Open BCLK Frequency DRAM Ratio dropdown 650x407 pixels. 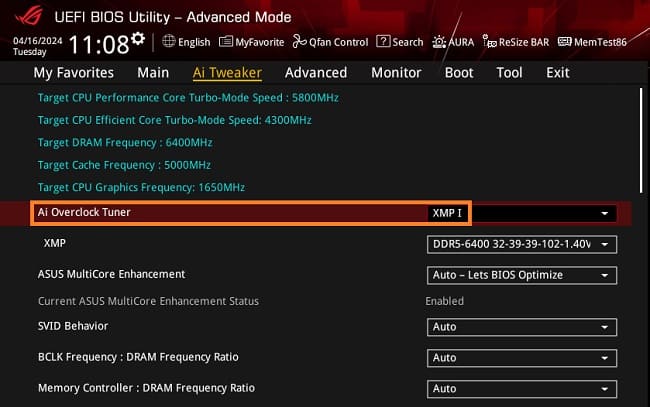point(521,358)
